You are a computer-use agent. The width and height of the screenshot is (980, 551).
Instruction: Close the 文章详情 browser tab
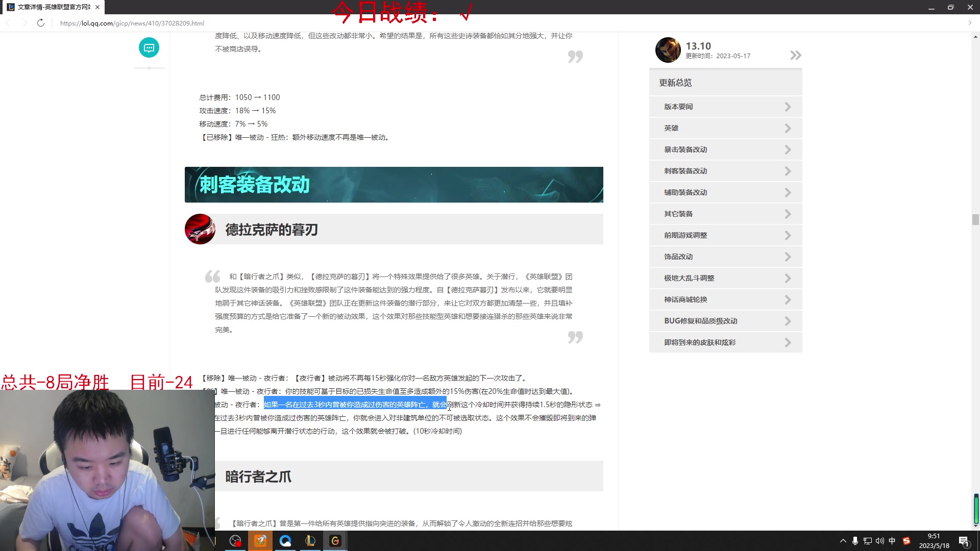[97, 7]
